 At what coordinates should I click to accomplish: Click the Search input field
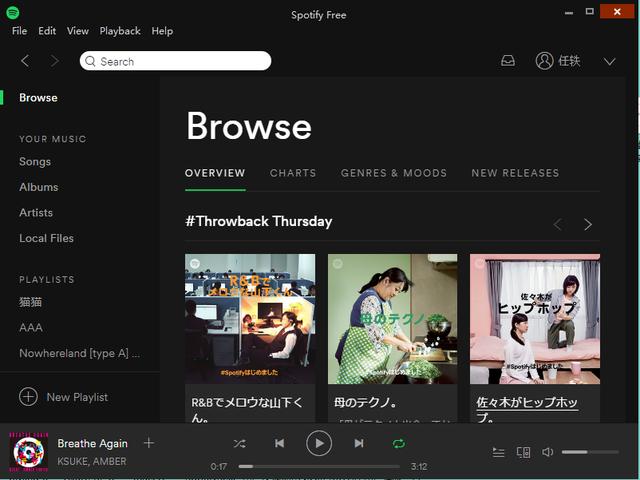[x=176, y=61]
